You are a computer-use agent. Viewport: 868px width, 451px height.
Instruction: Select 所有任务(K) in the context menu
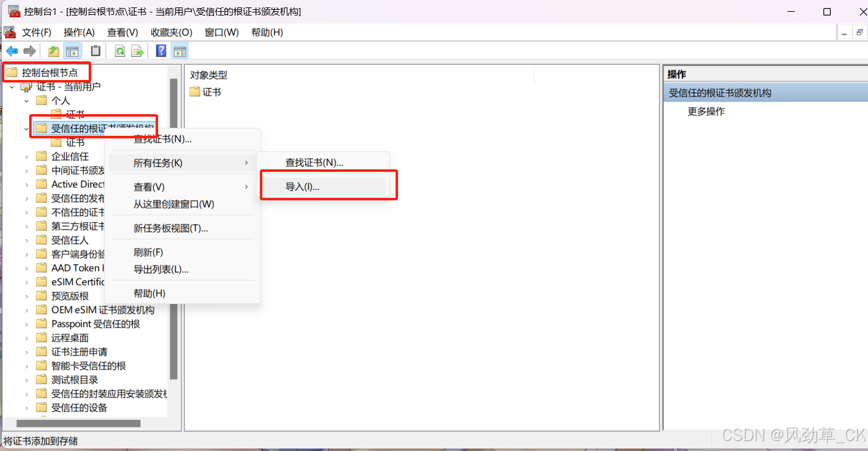coord(181,163)
